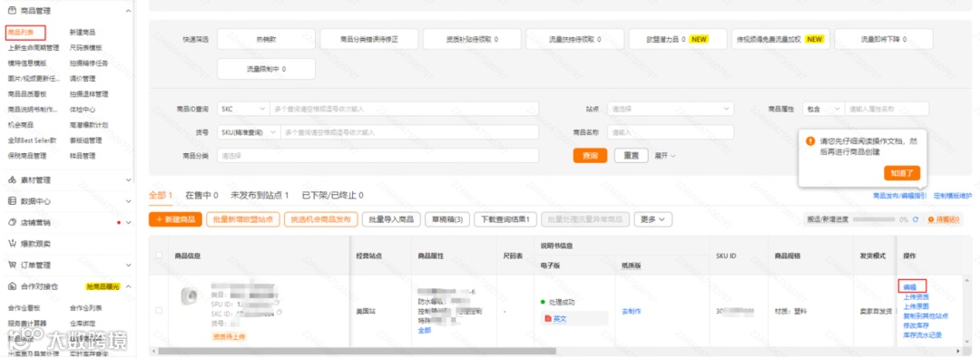
Task: Click the orange 新建商品 toolbar button
Action: pos(176,219)
